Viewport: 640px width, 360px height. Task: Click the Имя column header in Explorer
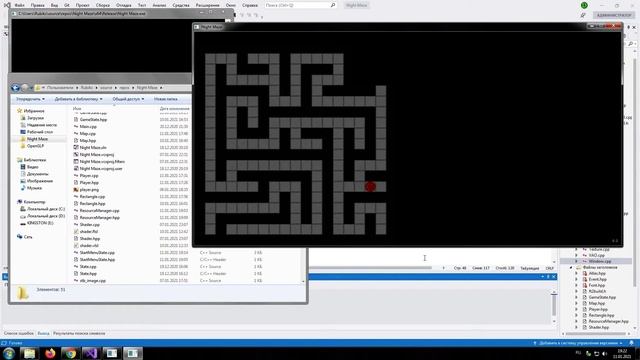click(x=77, y=109)
